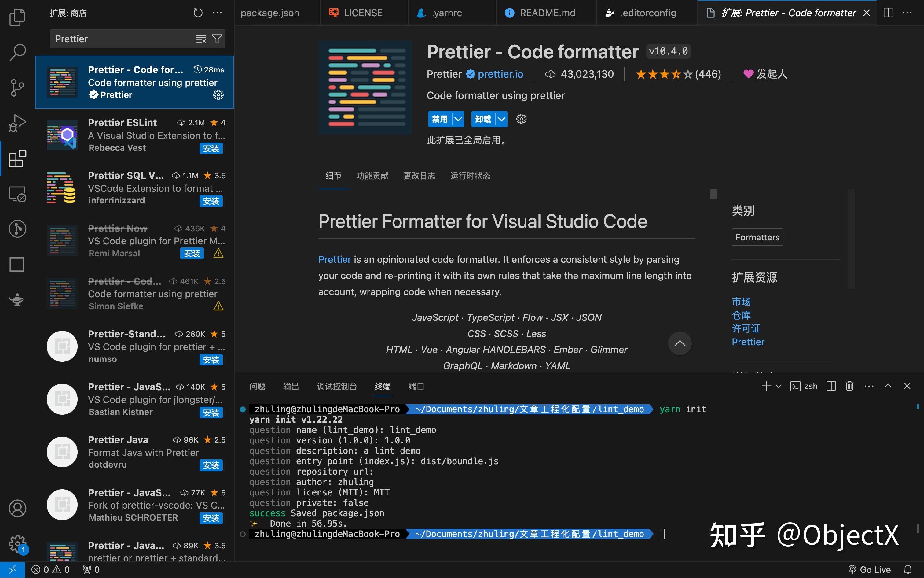The height and width of the screenshot is (578, 924).
Task: Open terminal panel more actions
Action: [x=869, y=386]
